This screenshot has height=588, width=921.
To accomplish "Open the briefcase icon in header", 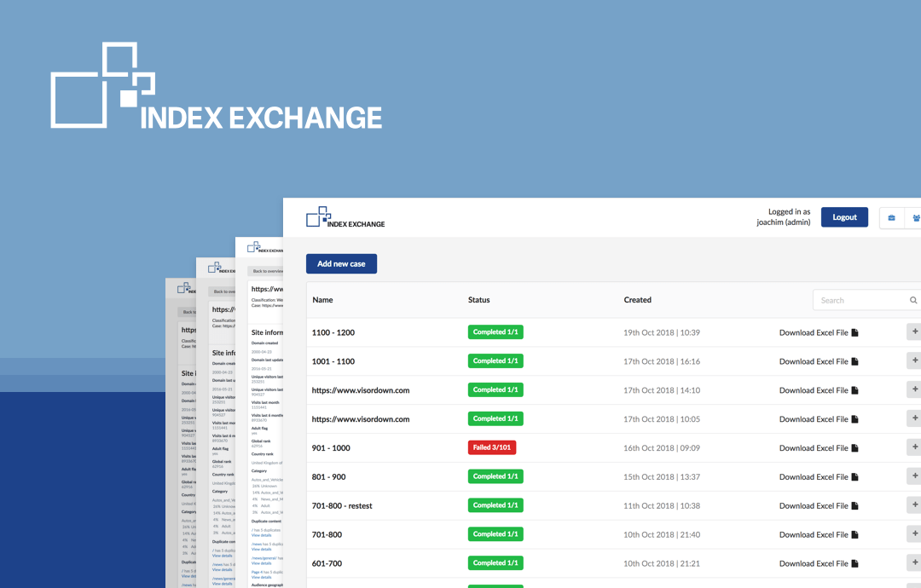I will click(892, 217).
